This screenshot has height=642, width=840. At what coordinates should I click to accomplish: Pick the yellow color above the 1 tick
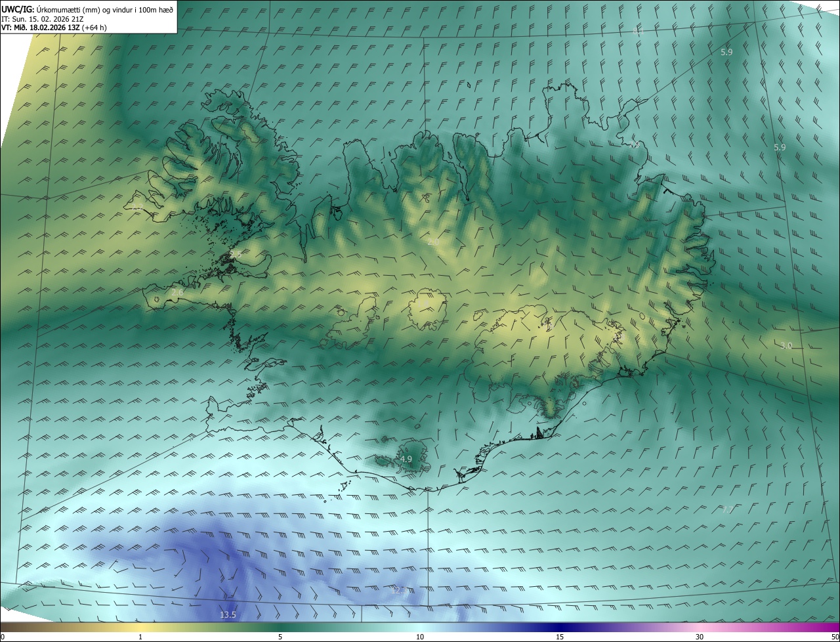tap(140, 628)
